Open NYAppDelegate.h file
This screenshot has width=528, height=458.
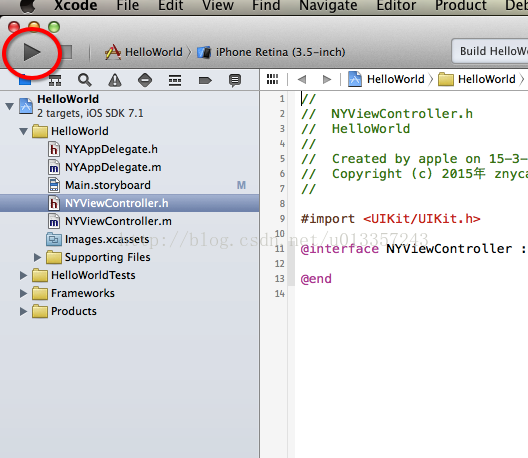tap(130, 149)
